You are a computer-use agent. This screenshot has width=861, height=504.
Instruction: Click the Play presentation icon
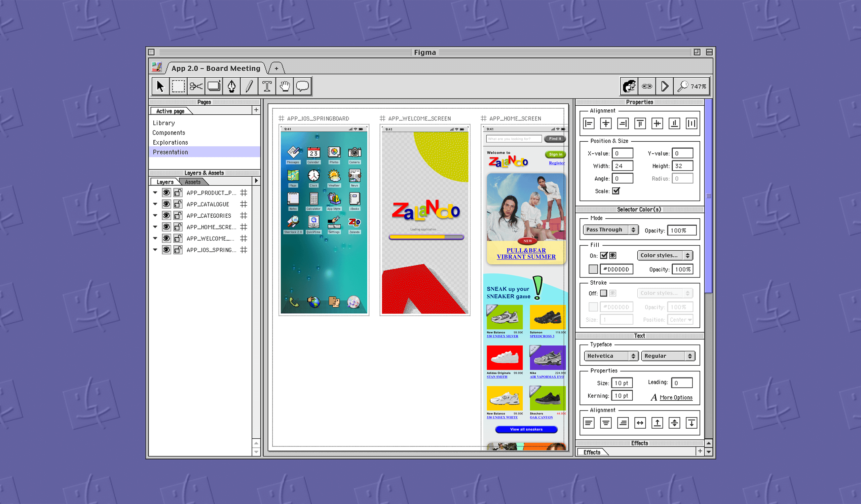pos(664,86)
